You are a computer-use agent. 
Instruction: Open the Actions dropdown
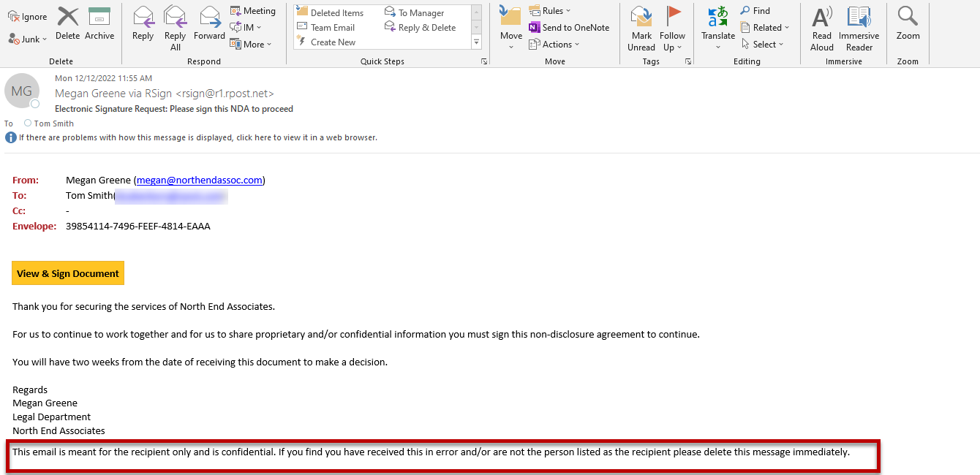554,45
